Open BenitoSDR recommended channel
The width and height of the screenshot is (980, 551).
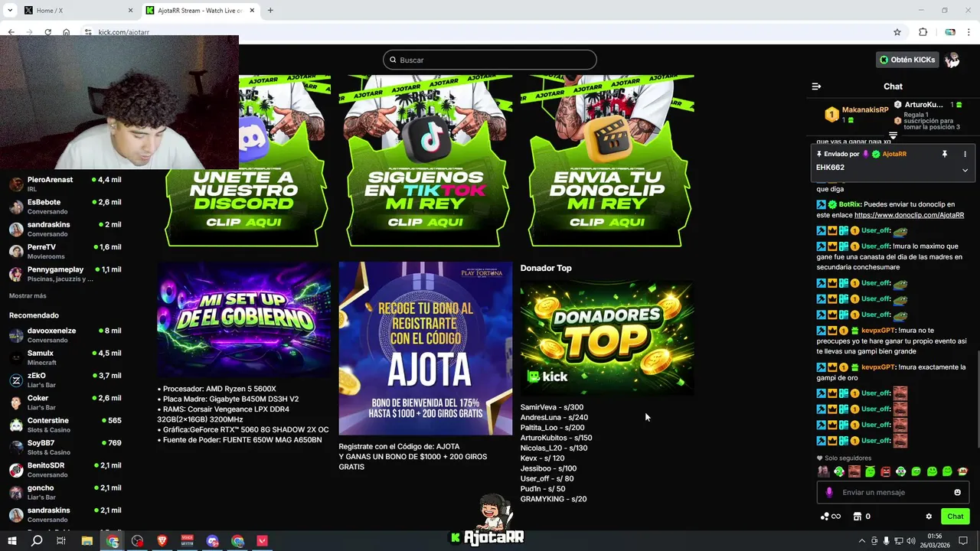pos(66,470)
